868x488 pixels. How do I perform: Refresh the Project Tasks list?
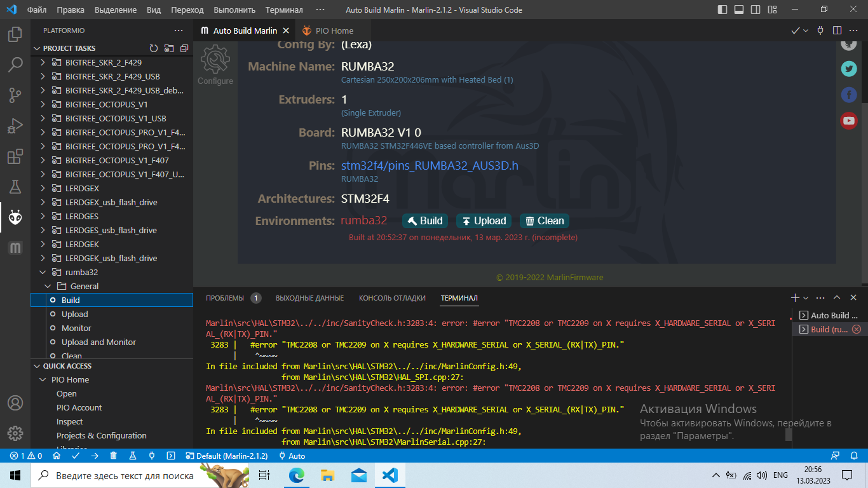pos(153,48)
